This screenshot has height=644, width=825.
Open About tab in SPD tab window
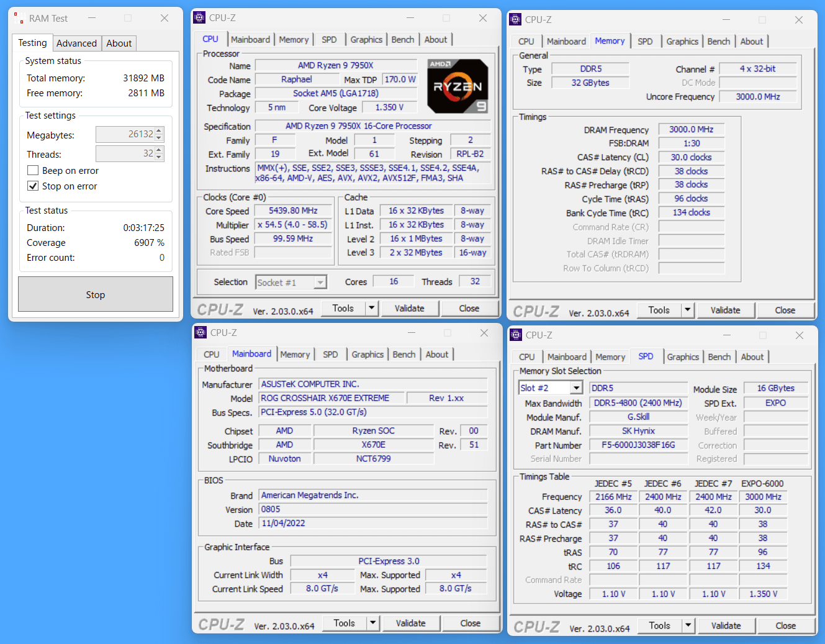[x=752, y=357]
